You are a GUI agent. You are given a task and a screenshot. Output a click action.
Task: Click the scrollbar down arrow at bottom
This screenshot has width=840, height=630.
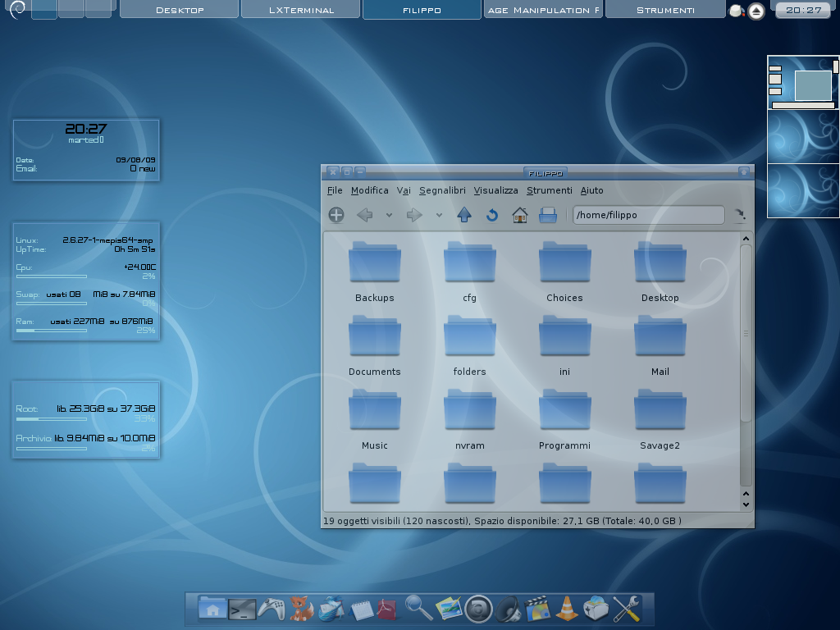click(746, 504)
